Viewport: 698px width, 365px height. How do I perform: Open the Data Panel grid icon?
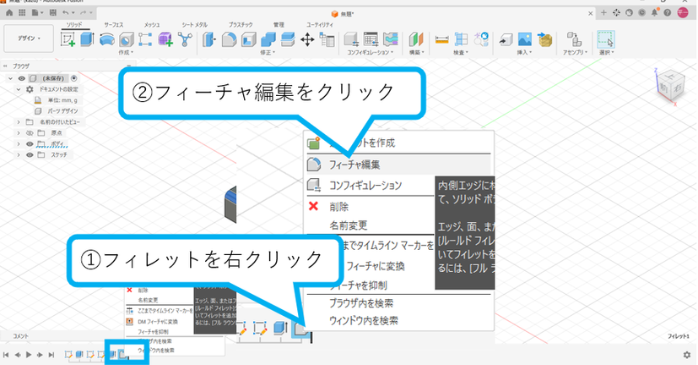[x=22, y=13]
